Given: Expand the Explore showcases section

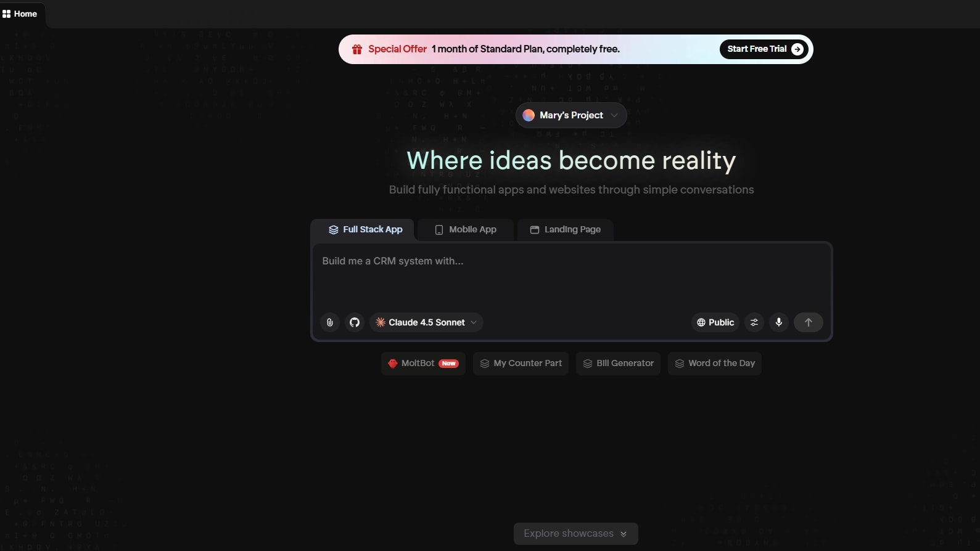Looking at the screenshot, I should 575,534.
